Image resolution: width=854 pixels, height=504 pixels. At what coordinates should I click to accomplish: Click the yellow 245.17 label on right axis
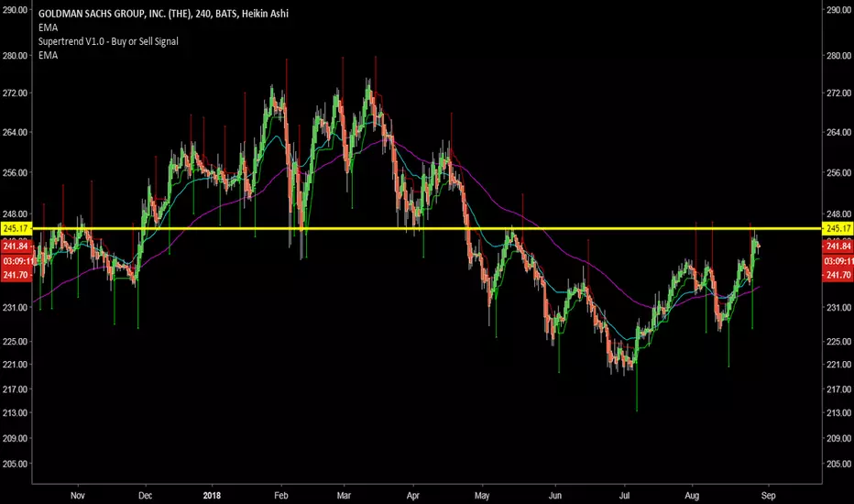pos(838,228)
